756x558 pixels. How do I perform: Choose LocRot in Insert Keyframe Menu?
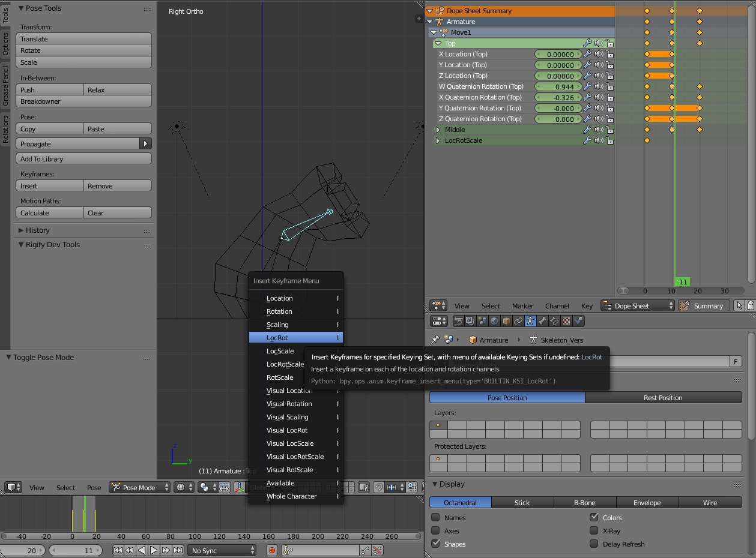click(x=296, y=338)
